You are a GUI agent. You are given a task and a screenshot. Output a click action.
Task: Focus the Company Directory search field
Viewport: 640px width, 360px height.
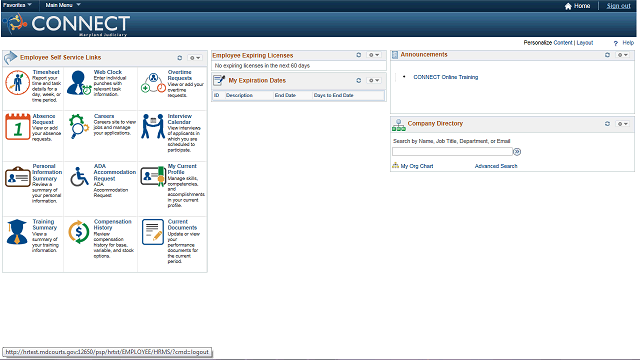pos(452,151)
